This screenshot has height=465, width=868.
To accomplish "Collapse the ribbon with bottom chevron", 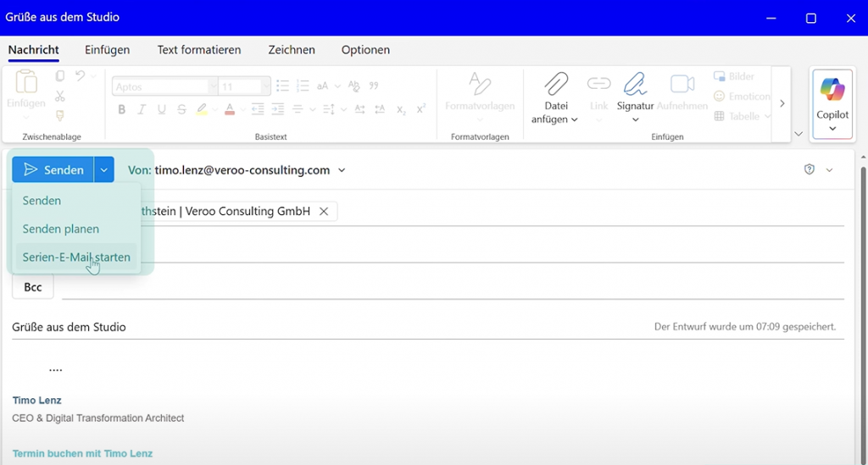I will [798, 134].
